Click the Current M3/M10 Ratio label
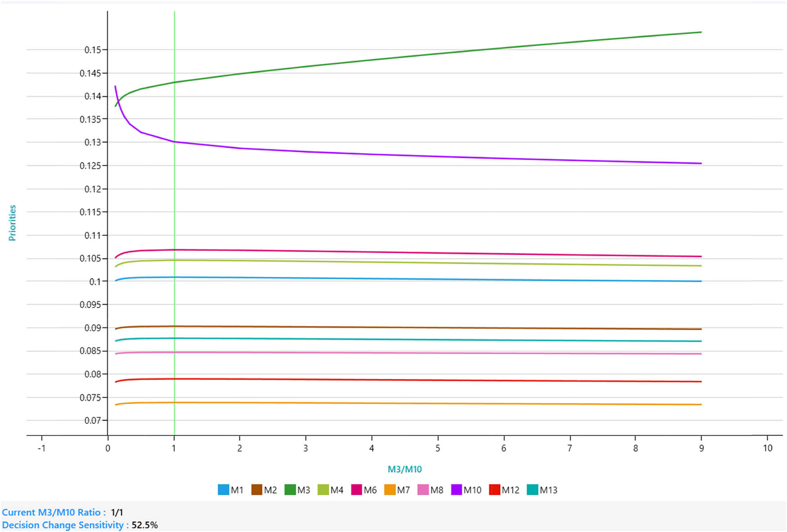 click(x=54, y=512)
